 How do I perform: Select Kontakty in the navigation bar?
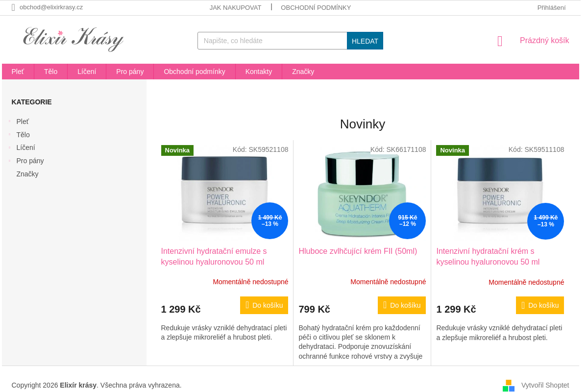pyautogui.click(x=259, y=72)
